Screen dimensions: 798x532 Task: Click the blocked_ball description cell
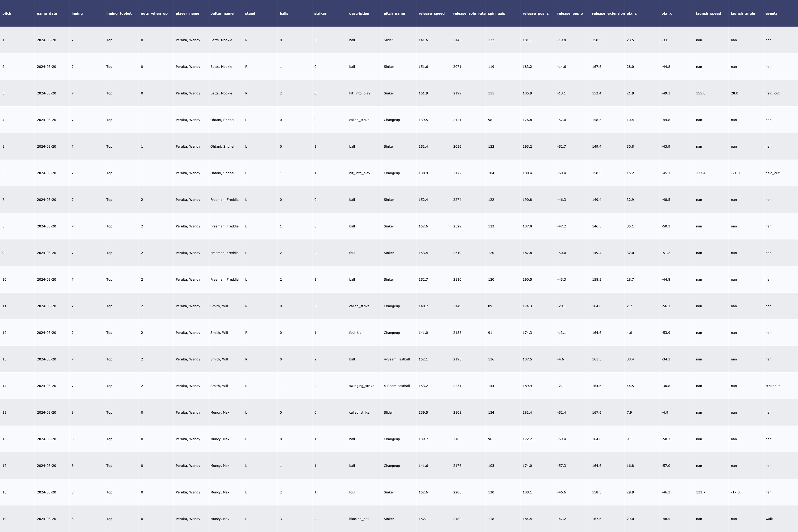click(359, 519)
